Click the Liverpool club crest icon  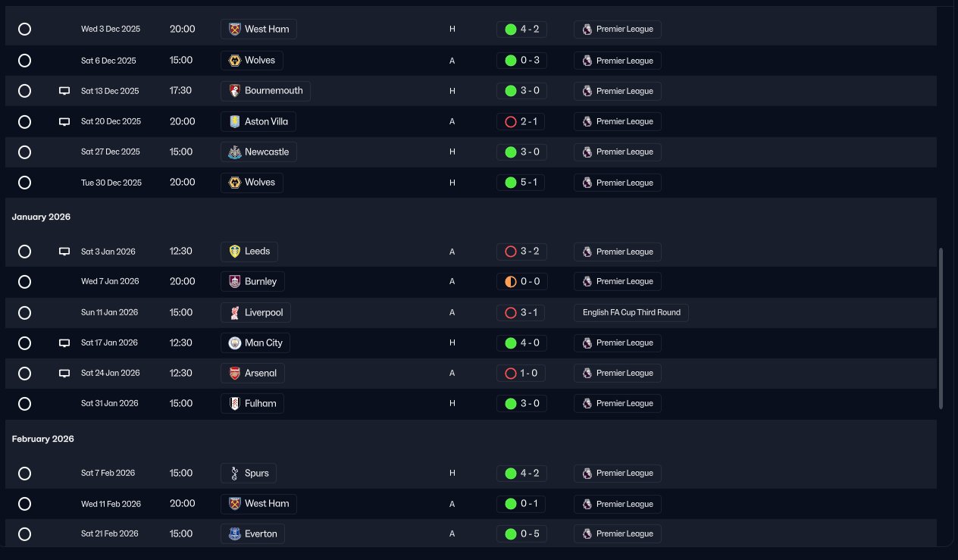(235, 312)
